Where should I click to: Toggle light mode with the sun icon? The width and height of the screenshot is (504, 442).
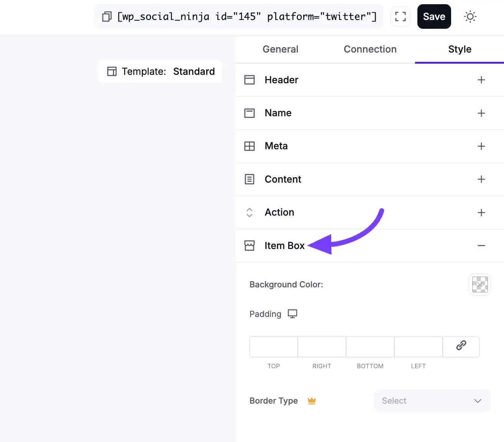coord(470,16)
